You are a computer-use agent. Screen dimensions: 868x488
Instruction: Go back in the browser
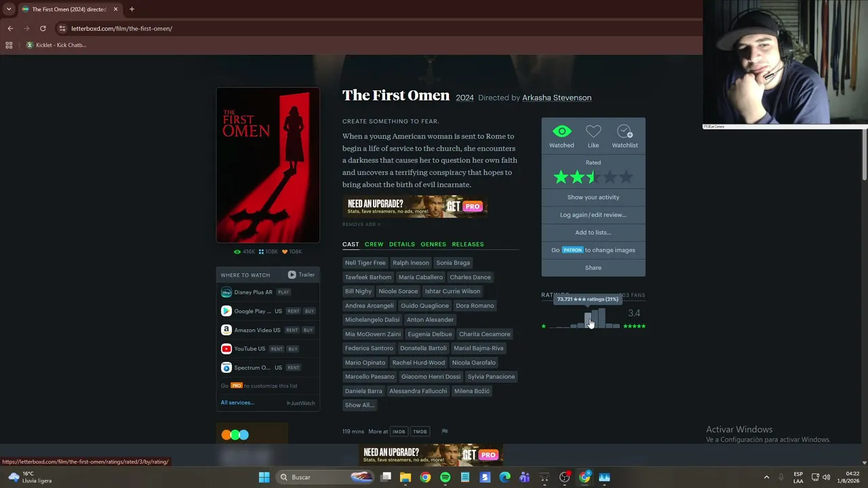(10, 28)
